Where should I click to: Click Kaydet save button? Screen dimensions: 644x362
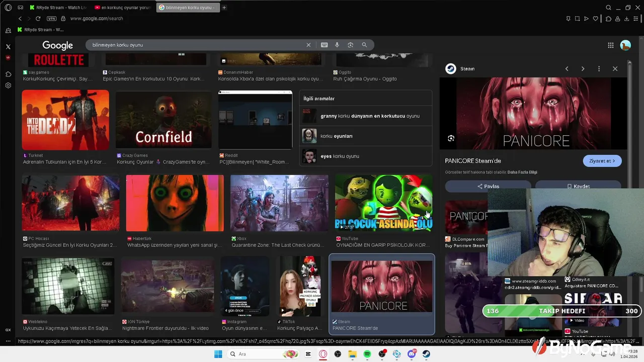click(579, 186)
